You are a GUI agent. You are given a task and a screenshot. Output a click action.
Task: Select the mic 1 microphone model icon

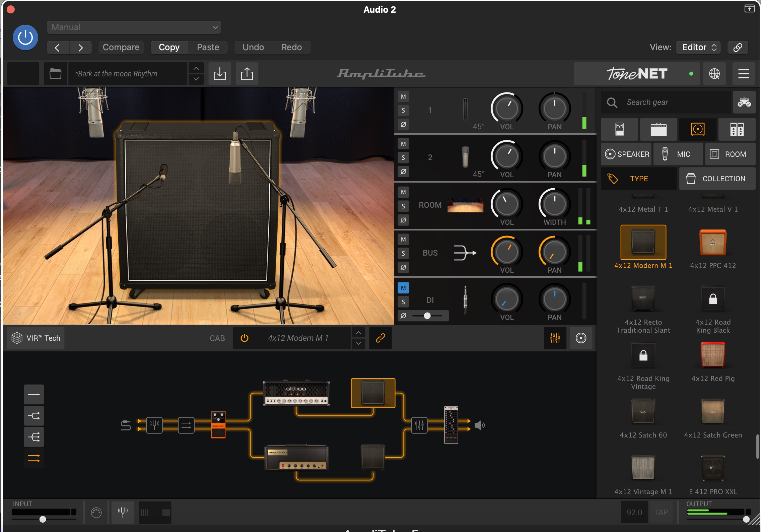465,110
